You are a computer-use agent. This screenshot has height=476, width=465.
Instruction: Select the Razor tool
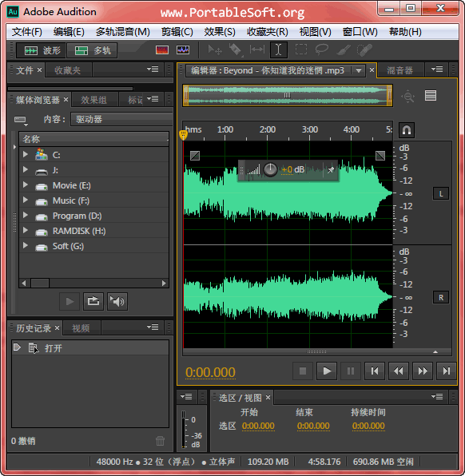[x=236, y=50]
